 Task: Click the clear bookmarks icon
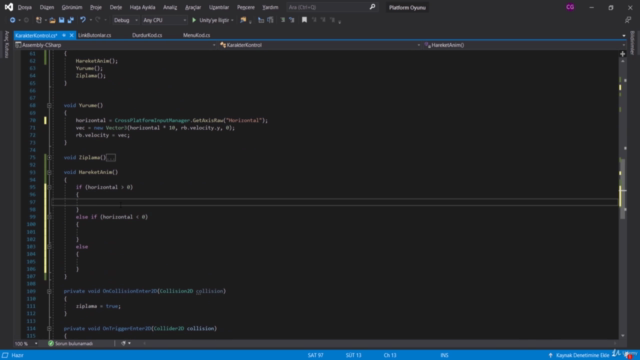[x=333, y=20]
